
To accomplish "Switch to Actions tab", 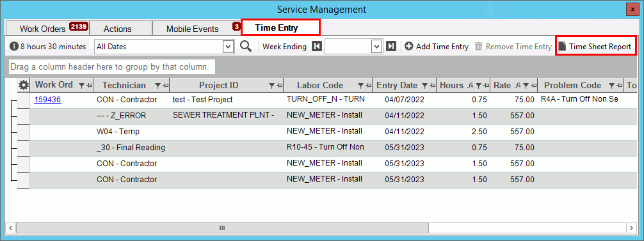I will [x=120, y=29].
